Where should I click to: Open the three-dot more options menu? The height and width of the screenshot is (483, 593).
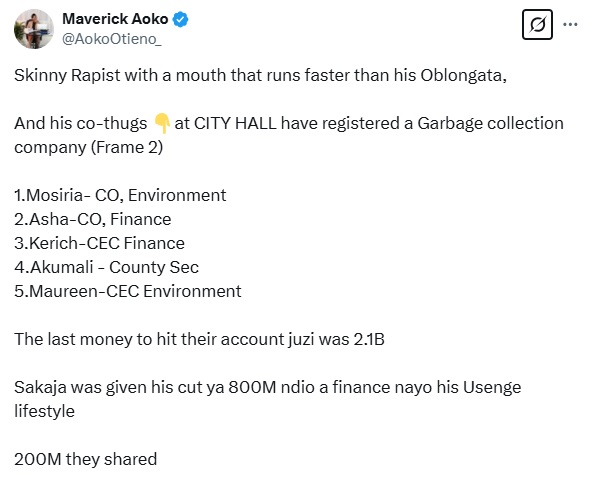point(570,25)
